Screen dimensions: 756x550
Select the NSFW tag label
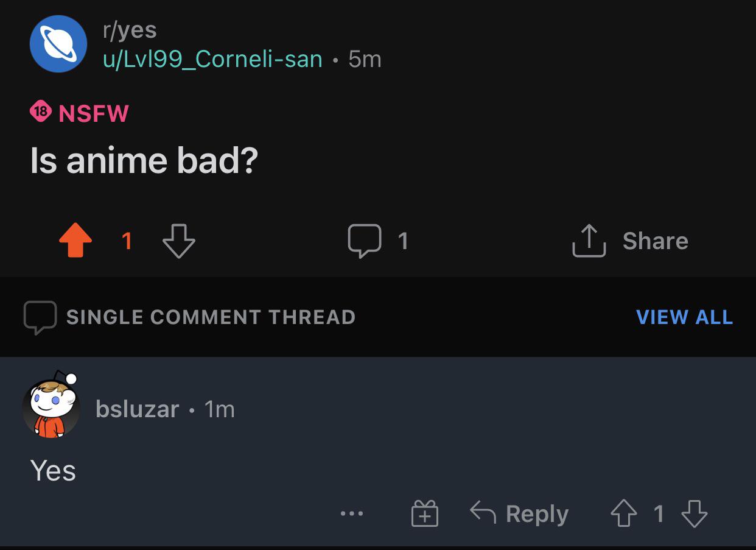(x=94, y=113)
